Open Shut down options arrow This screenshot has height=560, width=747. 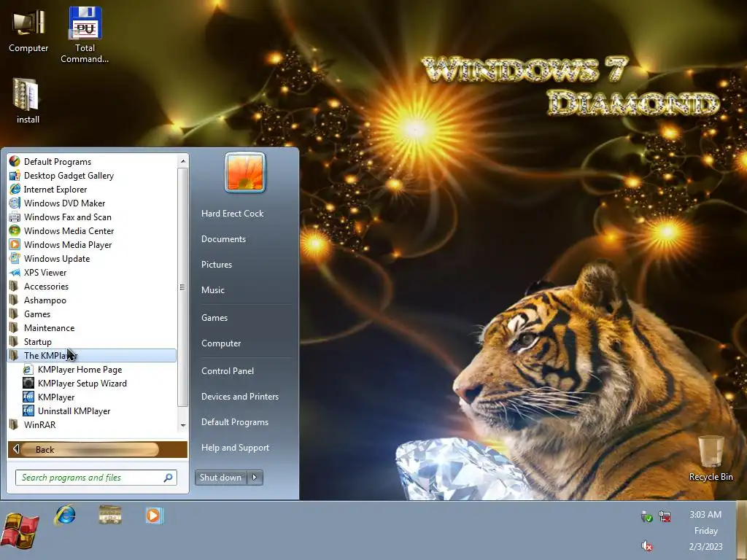click(x=255, y=477)
